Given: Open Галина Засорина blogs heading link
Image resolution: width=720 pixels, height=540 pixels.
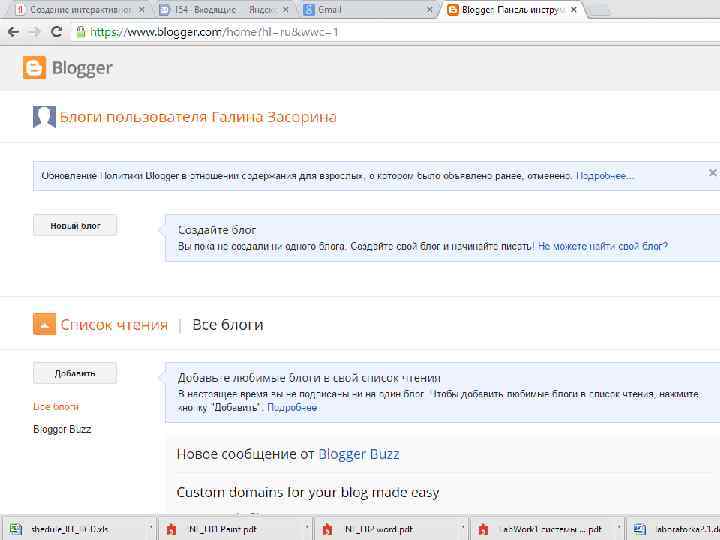Looking at the screenshot, I should coord(198,117).
